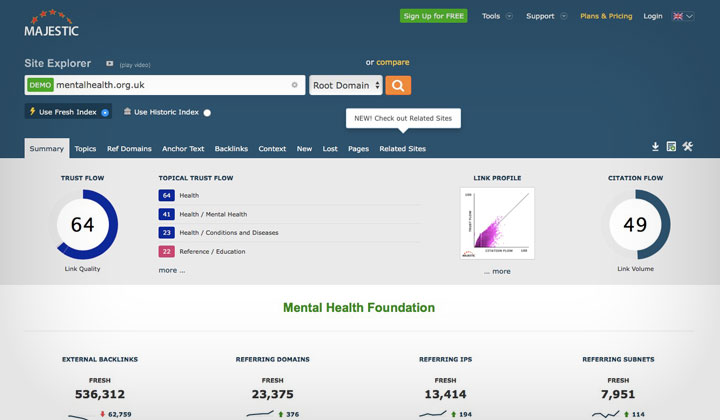This screenshot has width=720, height=420.
Task: Select the Use Historic Index radio button
Action: [207, 112]
